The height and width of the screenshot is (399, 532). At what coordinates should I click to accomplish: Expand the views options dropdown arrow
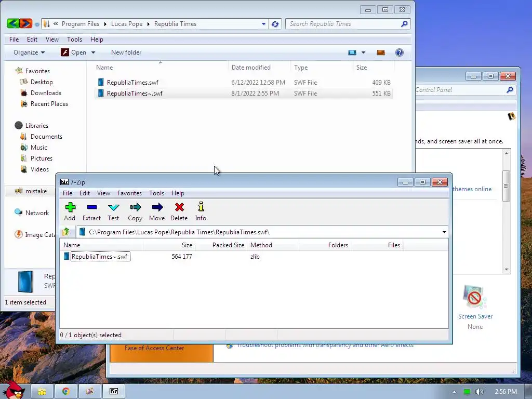[363, 52]
